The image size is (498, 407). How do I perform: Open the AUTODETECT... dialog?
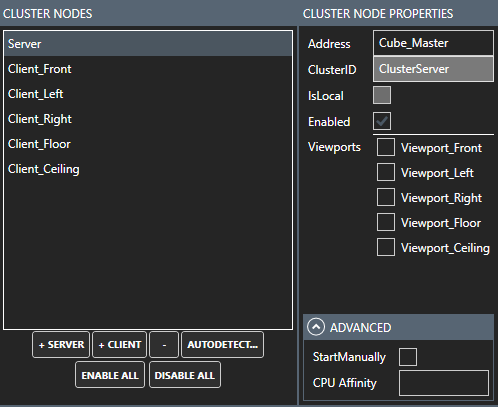coord(222,345)
